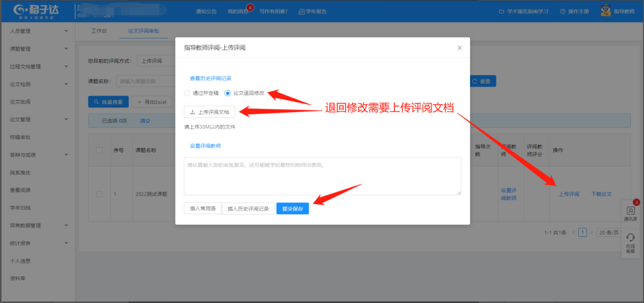Screen dimensions: 644x303
Task: Open 查看历史评阅记录 link
Action: [x=210, y=78]
